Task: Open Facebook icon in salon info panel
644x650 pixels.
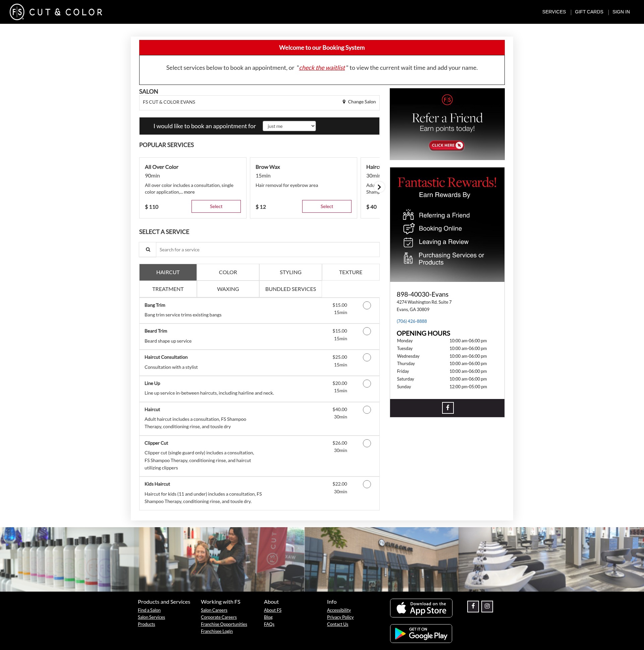Action: click(447, 408)
